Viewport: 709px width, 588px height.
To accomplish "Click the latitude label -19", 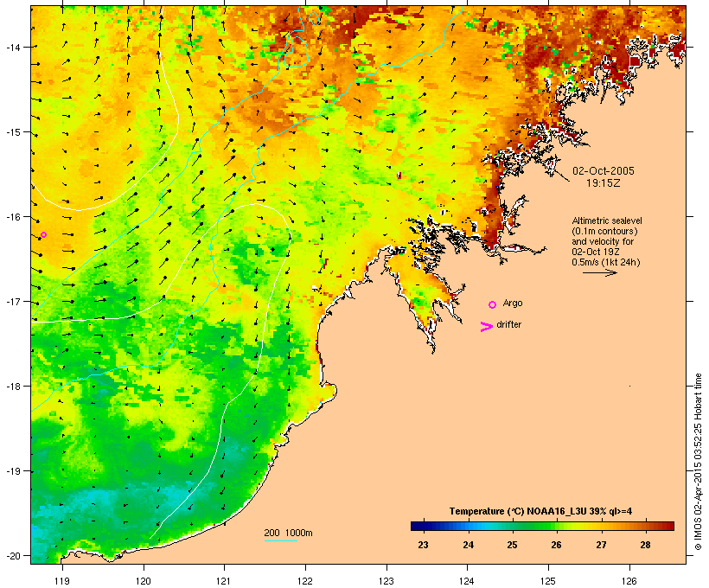I will point(13,471).
